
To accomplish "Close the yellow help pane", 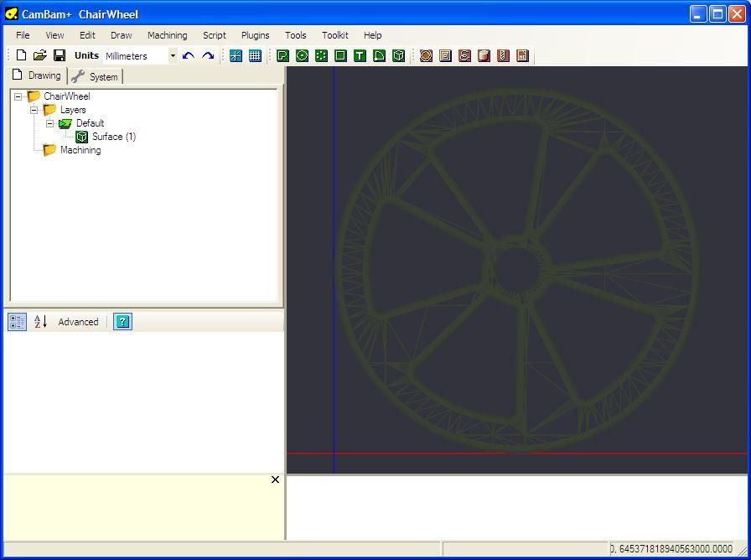I will (275, 480).
